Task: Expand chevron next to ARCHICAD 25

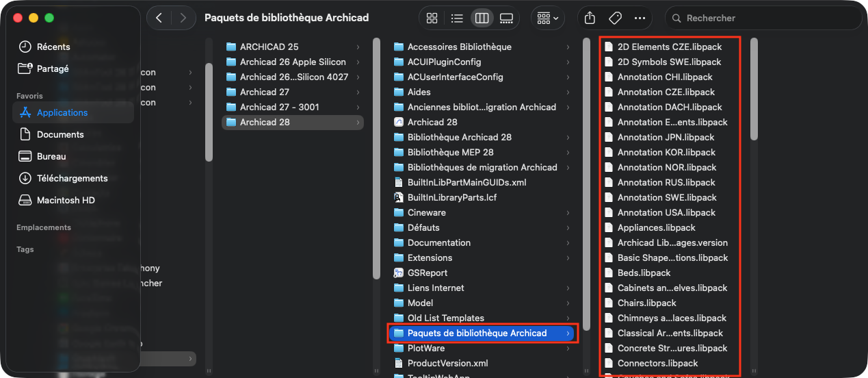Action: point(358,47)
